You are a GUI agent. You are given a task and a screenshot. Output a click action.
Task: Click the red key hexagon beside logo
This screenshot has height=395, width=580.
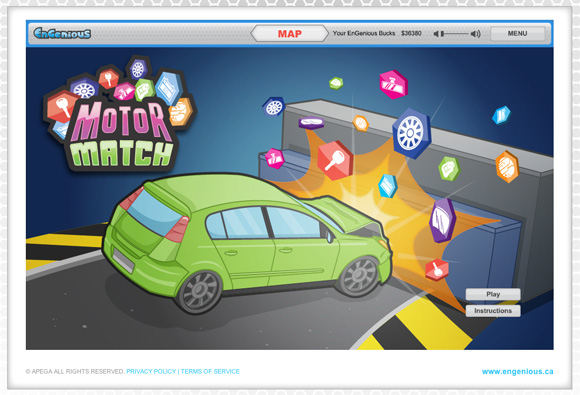pos(62,107)
